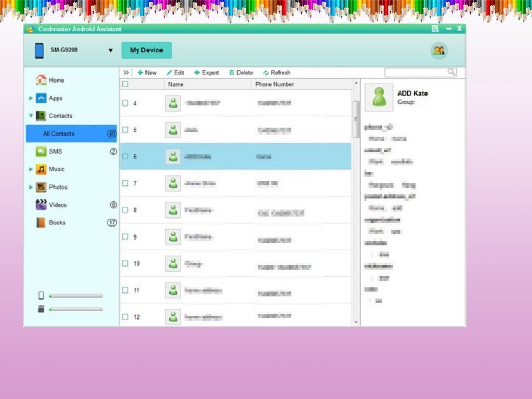Open the SMS messages icon
The height and width of the screenshot is (399, 532).
(41, 151)
